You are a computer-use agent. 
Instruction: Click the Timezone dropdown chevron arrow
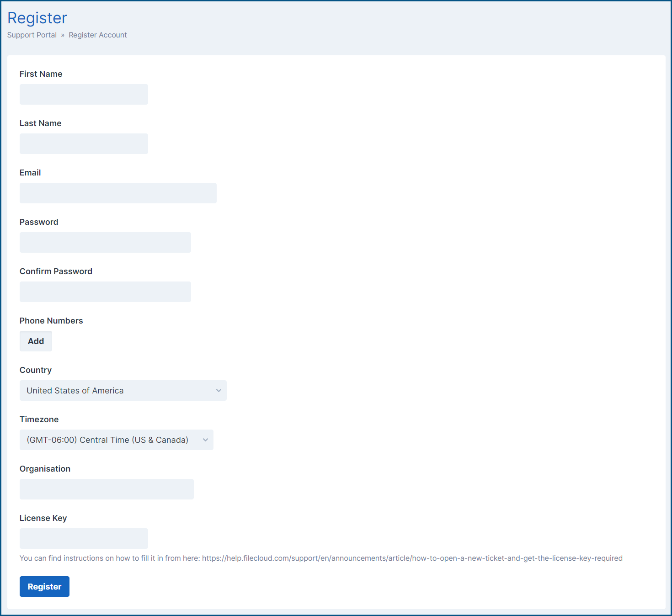click(205, 440)
